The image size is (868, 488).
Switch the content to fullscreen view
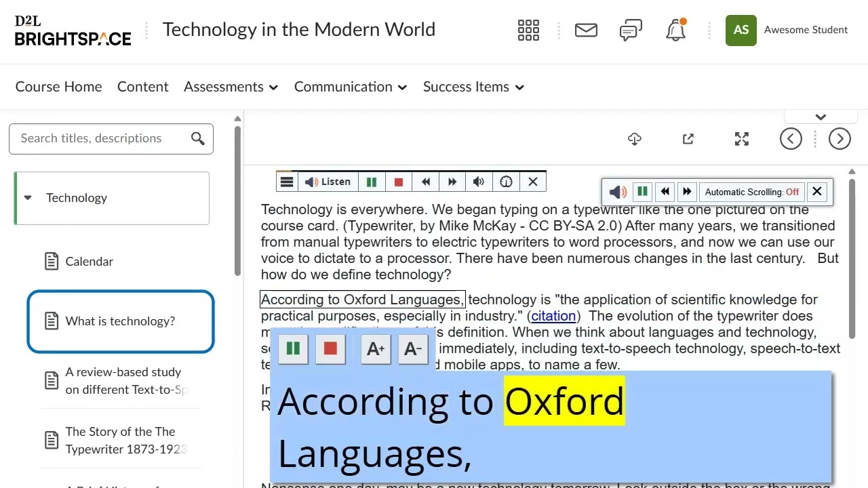pyautogui.click(x=742, y=139)
